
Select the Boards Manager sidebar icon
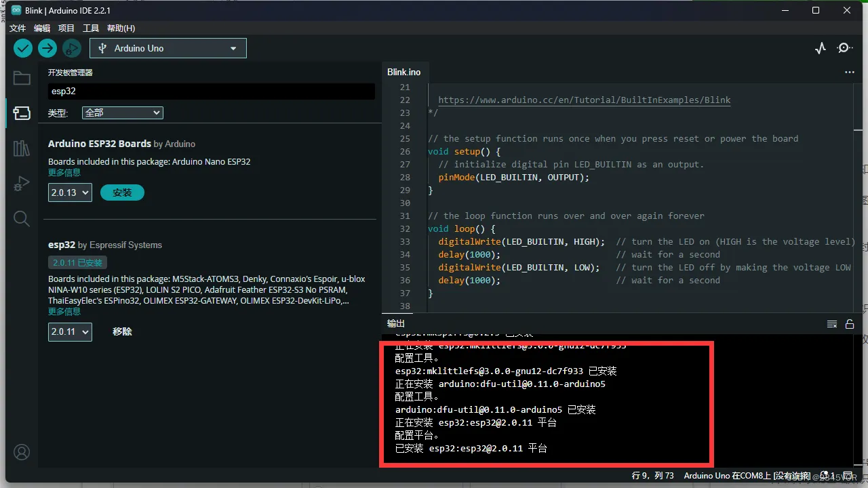pyautogui.click(x=22, y=113)
